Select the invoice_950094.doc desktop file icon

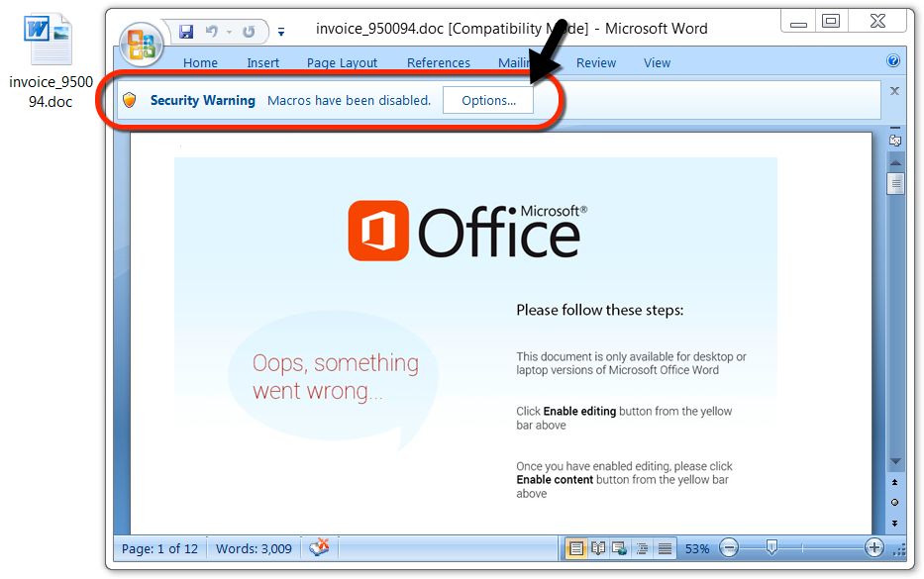tap(51, 61)
